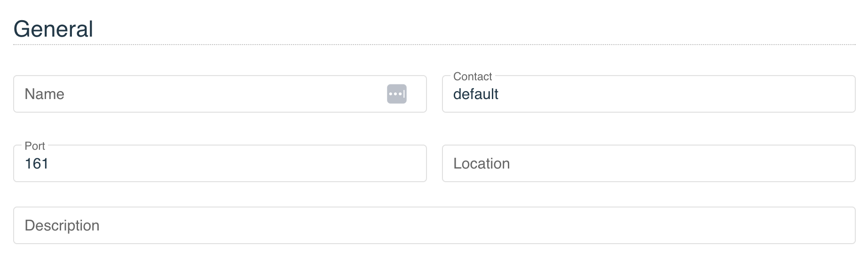This screenshot has width=868, height=261.
Task: Focus the Name input field
Action: (220, 94)
